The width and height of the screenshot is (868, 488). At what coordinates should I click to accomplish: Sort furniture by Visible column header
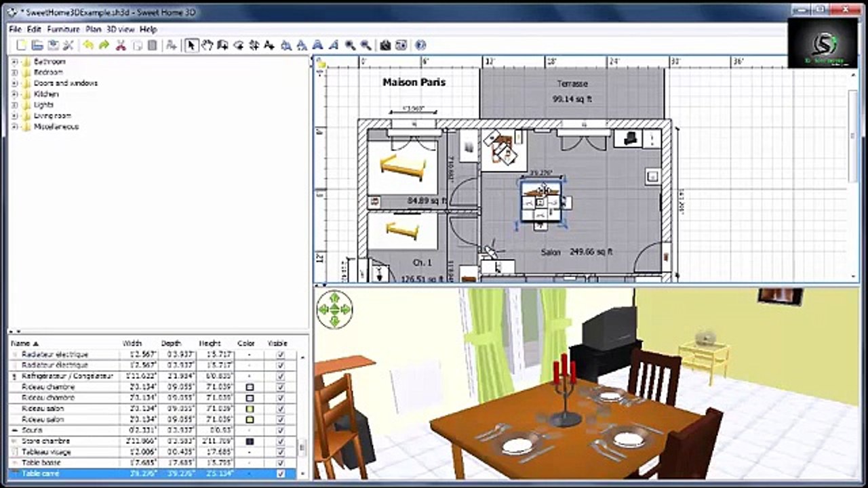coord(277,344)
